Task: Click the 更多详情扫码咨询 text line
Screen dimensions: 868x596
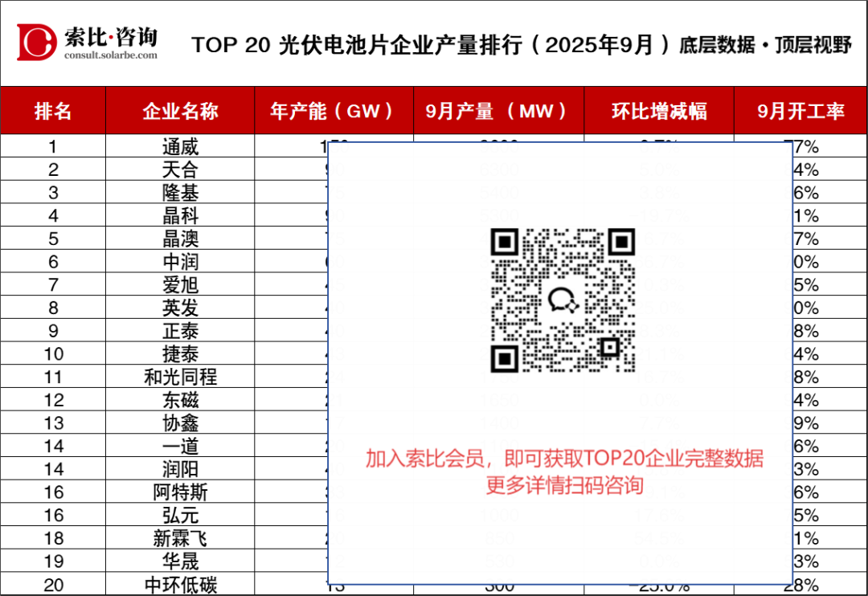Action: (564, 485)
